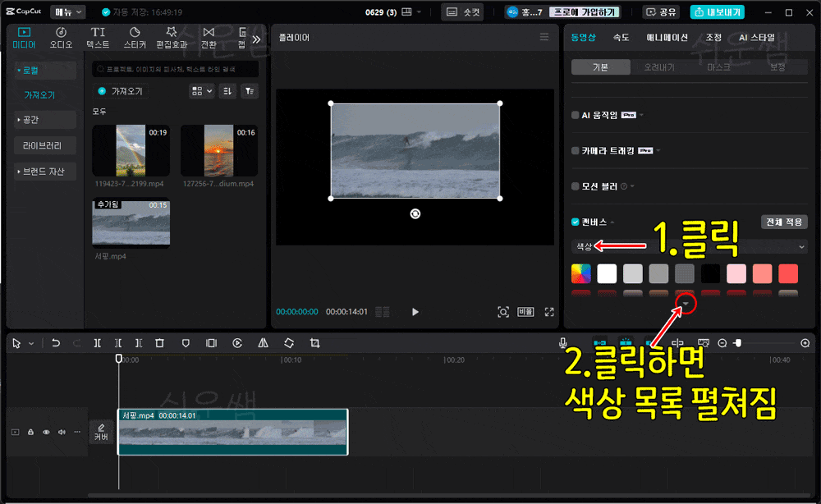Mute the video track audio
This screenshot has width=821, height=504.
pos(62,433)
